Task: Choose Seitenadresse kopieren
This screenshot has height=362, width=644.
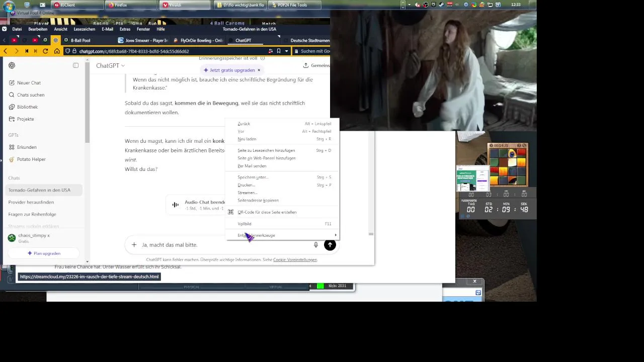Action: coord(283,200)
